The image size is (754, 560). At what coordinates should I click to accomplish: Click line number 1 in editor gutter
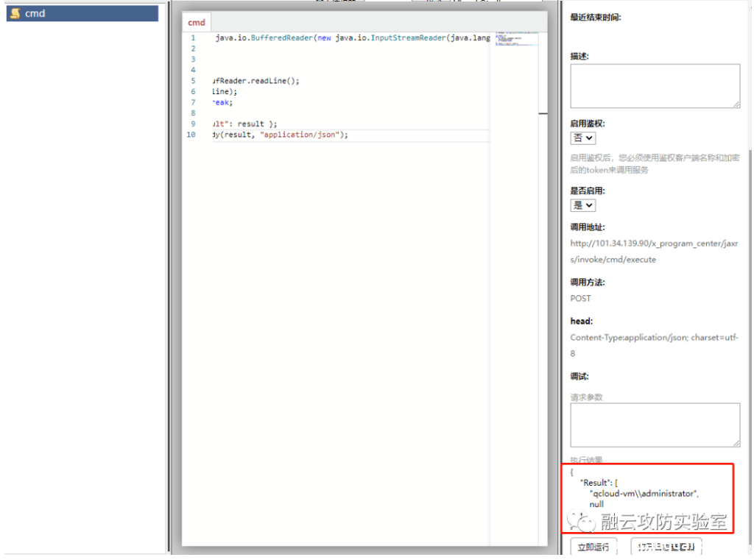[193, 38]
